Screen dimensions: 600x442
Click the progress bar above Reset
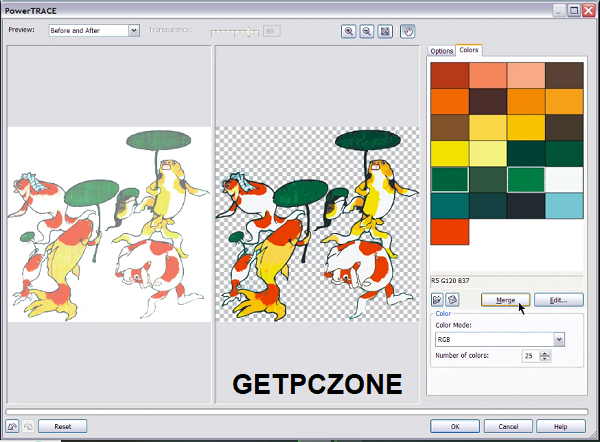[x=297, y=411]
